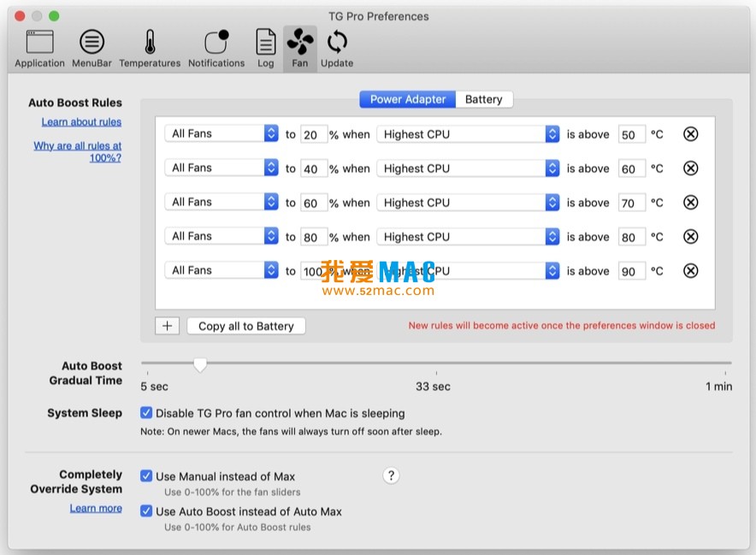This screenshot has height=555, width=756.
Task: Click Copy all to Battery button
Action: [246, 327]
